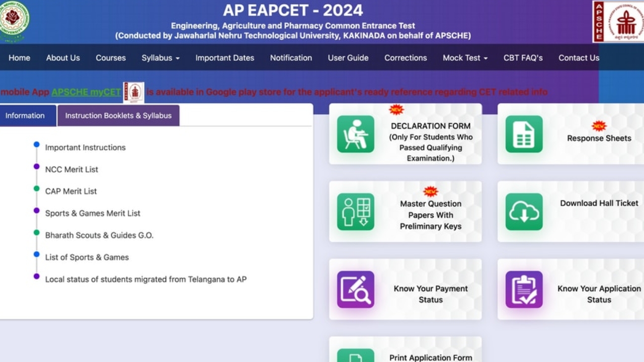Go to the Home page
This screenshot has height=362, width=644.
tap(19, 58)
